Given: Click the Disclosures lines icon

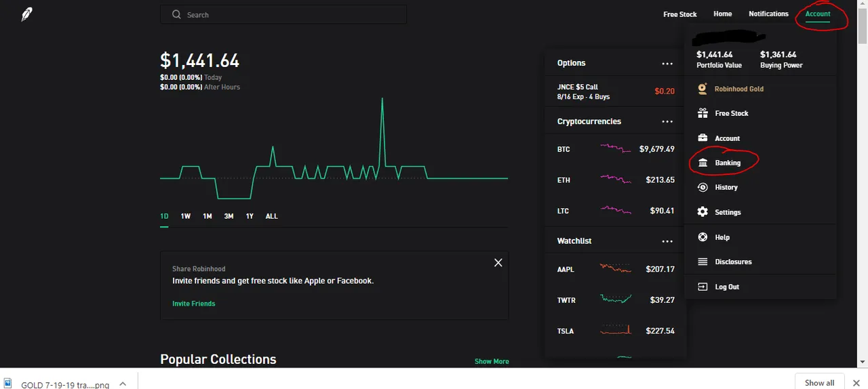Looking at the screenshot, I should point(703,262).
